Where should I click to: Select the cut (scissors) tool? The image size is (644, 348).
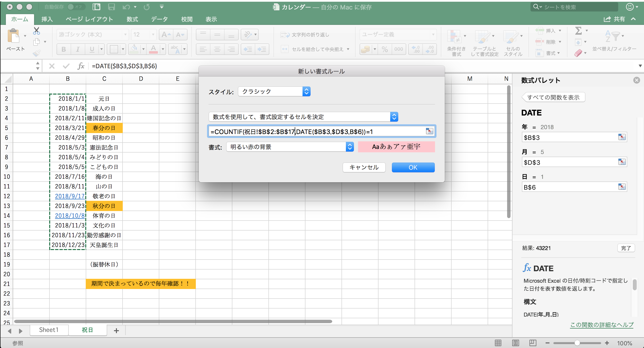pos(36,30)
